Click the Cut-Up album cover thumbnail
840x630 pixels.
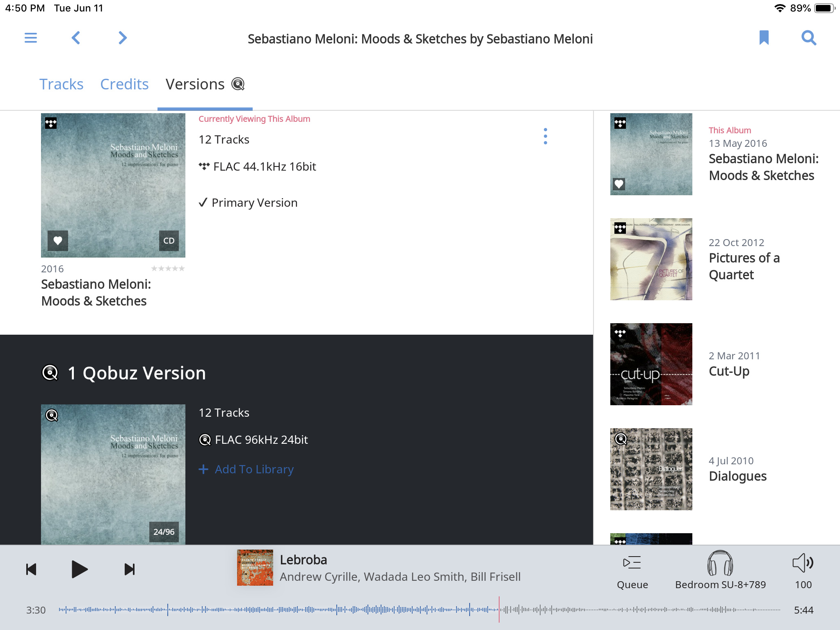pos(651,364)
